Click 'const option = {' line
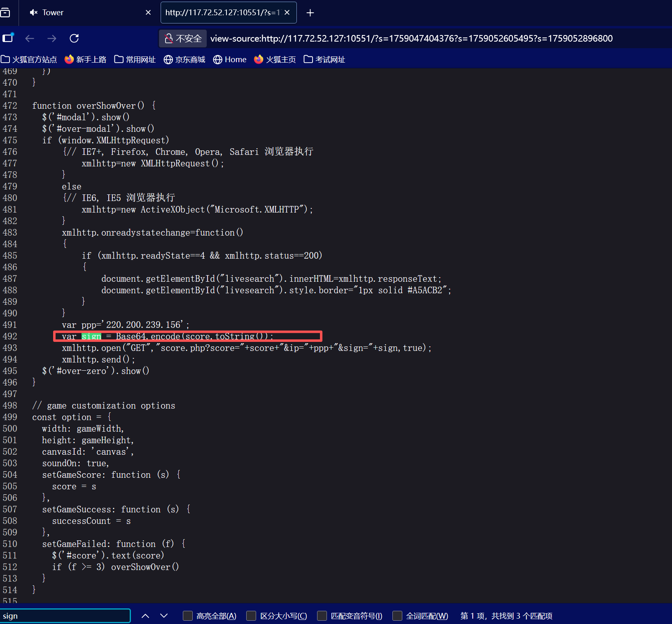Image resolution: width=672 pixels, height=624 pixels. pos(72,417)
